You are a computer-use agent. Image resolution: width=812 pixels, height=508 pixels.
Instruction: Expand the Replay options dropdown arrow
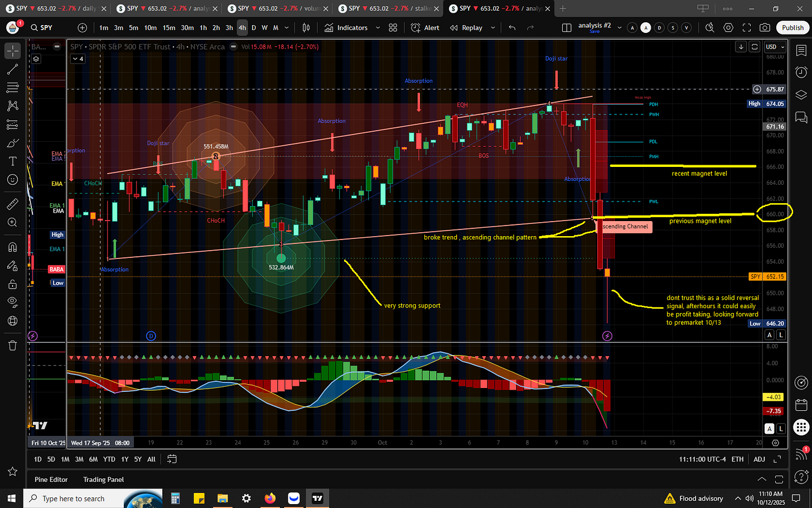point(492,27)
